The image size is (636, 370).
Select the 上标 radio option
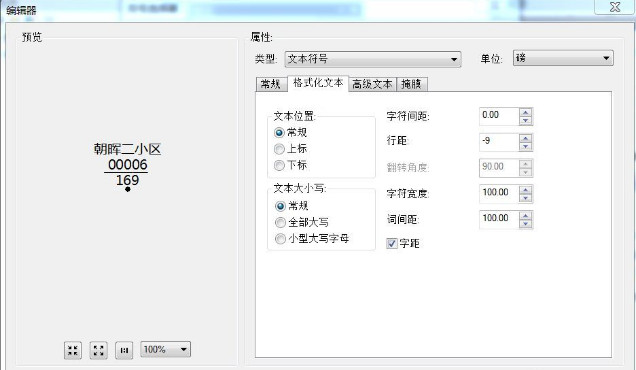click(290, 149)
